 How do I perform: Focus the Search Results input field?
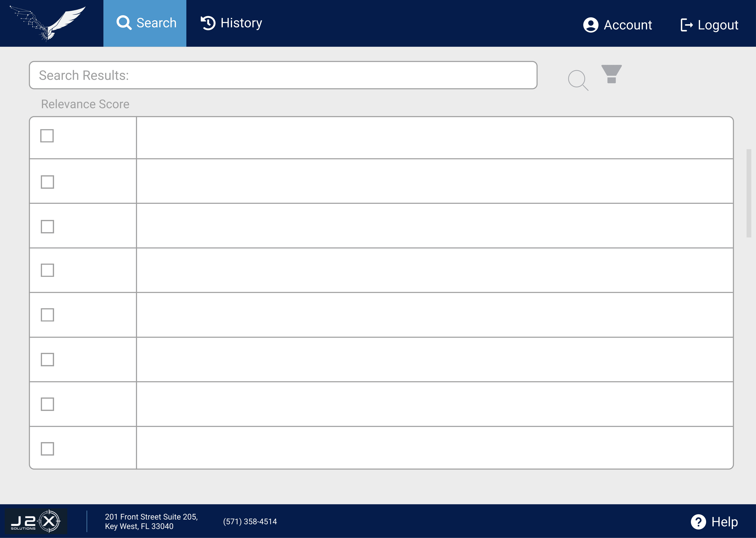(283, 75)
